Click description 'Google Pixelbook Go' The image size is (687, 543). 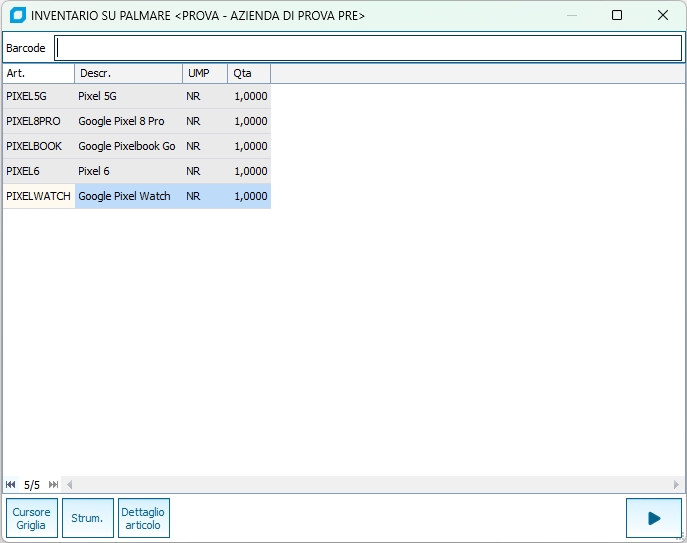[x=127, y=146]
